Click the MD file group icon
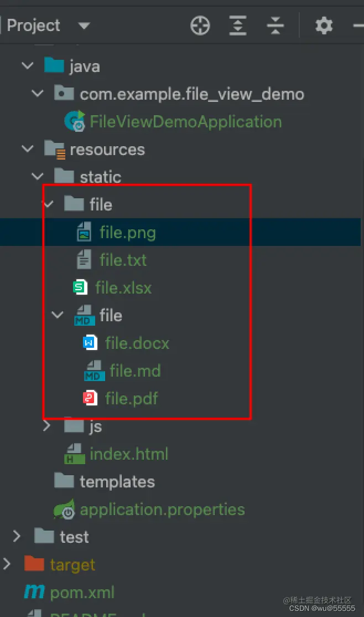This screenshot has width=364, height=617. tap(85, 315)
